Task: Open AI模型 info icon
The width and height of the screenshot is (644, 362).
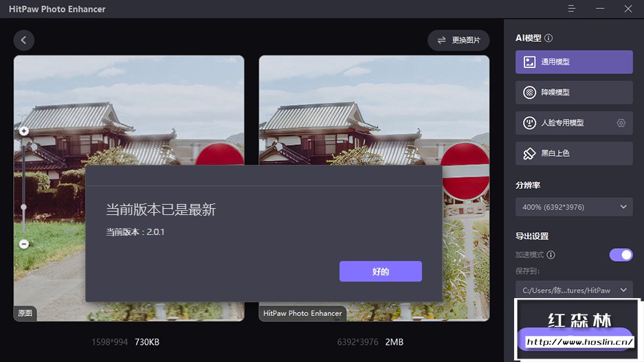Action: (548, 38)
